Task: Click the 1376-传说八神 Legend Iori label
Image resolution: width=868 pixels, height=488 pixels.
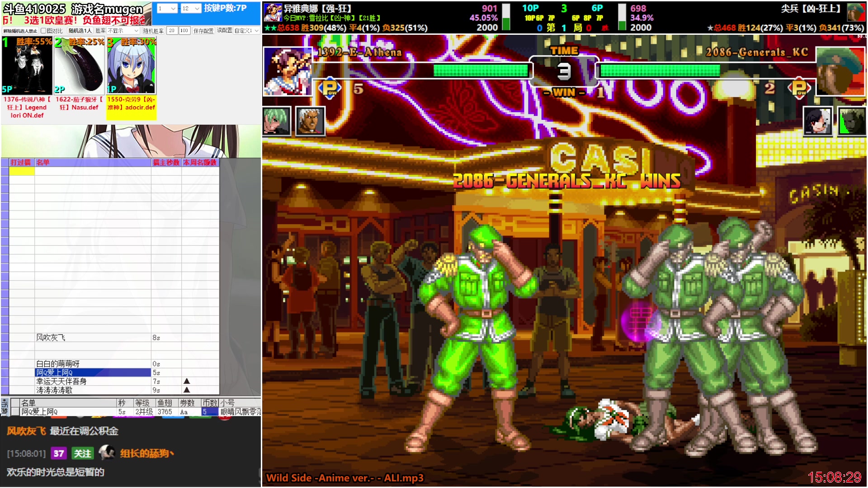Action: tap(27, 107)
